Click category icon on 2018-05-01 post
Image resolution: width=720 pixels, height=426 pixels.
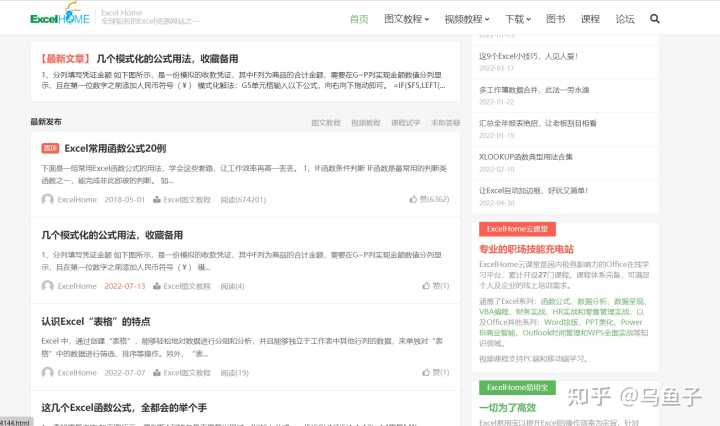point(157,200)
